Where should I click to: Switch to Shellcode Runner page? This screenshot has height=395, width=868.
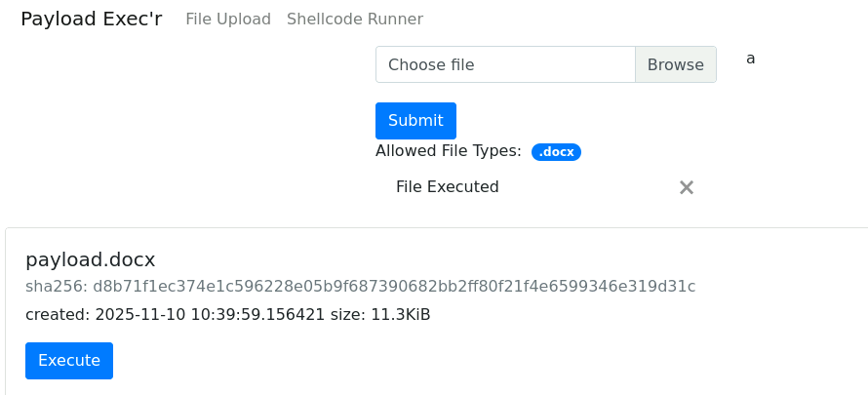[x=355, y=20]
